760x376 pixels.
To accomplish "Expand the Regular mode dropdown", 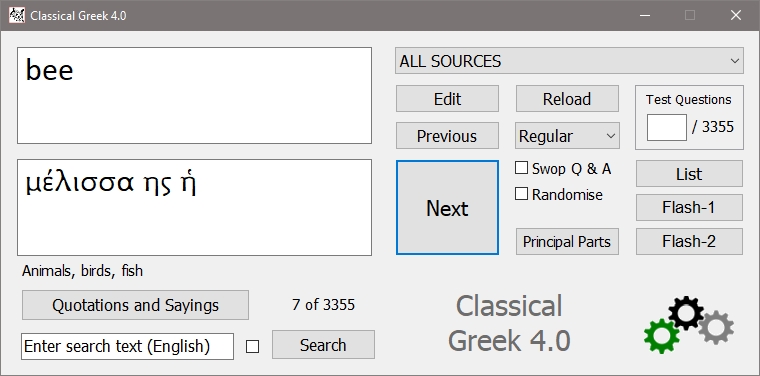I will tap(567, 136).
